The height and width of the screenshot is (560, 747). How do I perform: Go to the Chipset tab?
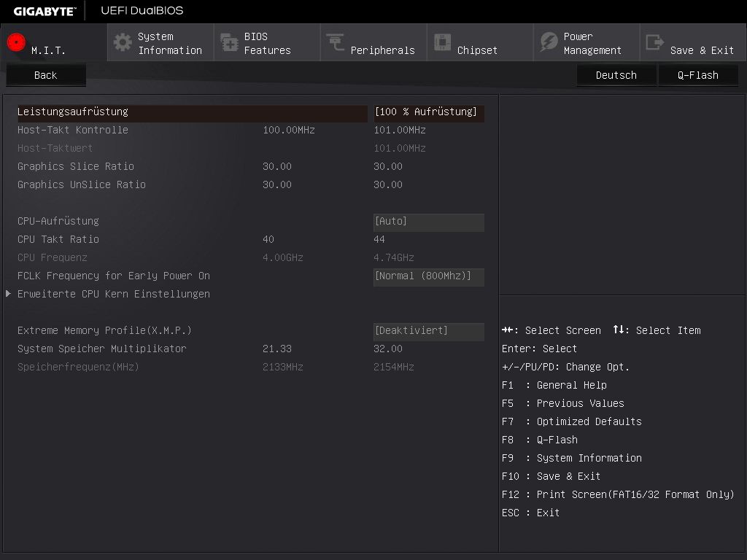[x=480, y=43]
